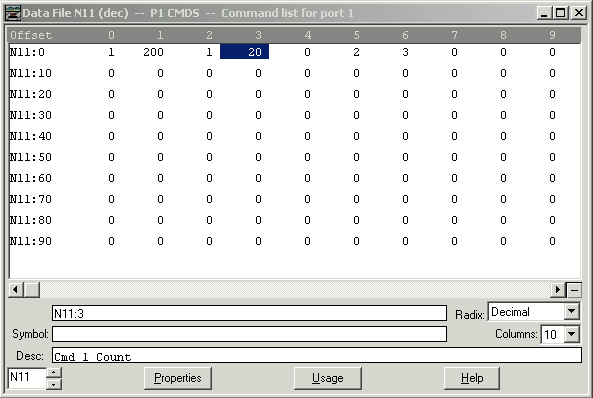Image resolution: width=593 pixels, height=398 pixels.
Task: Click the split minus button beside scrollbar
Action: pyautogui.click(x=574, y=290)
